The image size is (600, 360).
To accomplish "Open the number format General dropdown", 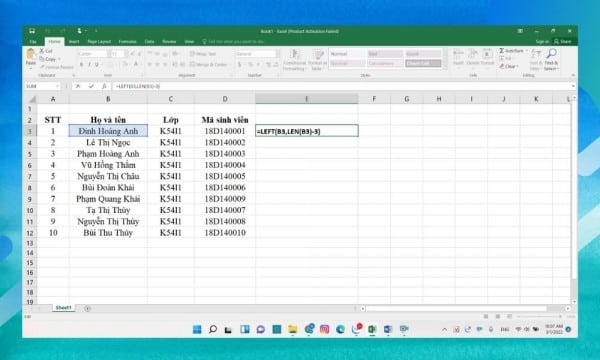I will point(278,54).
